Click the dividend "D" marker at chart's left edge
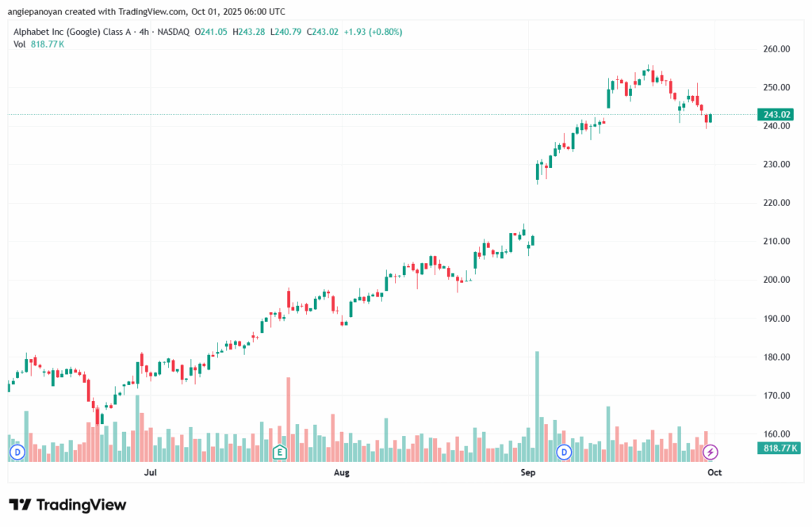812x527 pixels. point(17,453)
